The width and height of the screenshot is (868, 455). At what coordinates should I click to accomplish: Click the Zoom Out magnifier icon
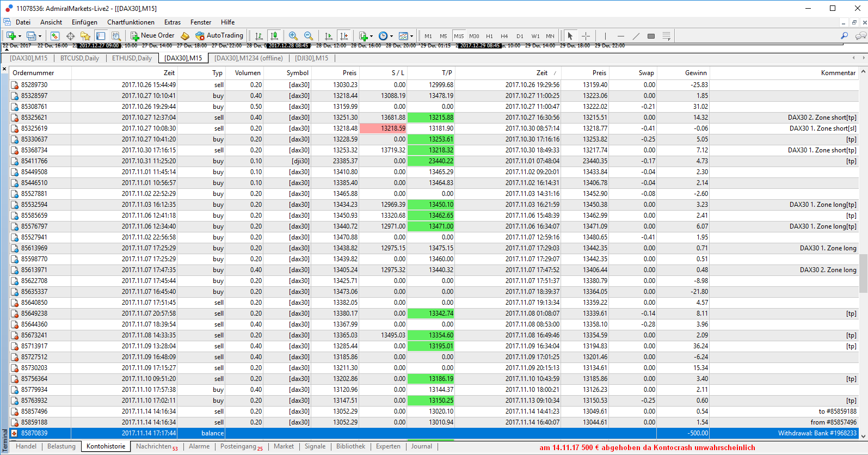309,36
